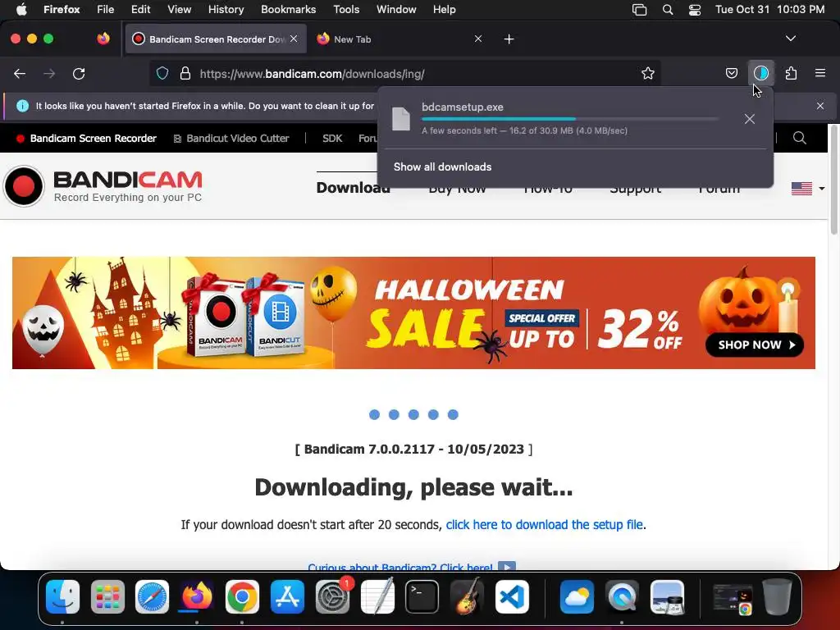
Task: Open the Tools menu
Action: [346, 10]
